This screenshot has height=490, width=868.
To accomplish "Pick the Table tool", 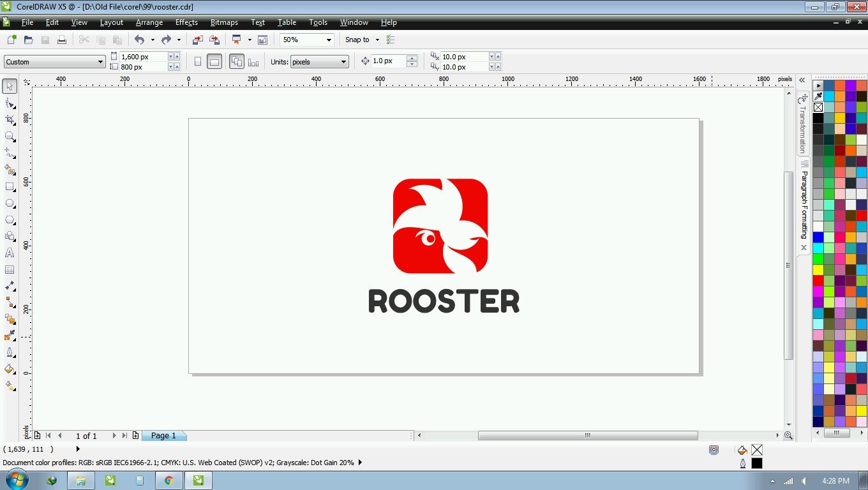I will [x=10, y=270].
